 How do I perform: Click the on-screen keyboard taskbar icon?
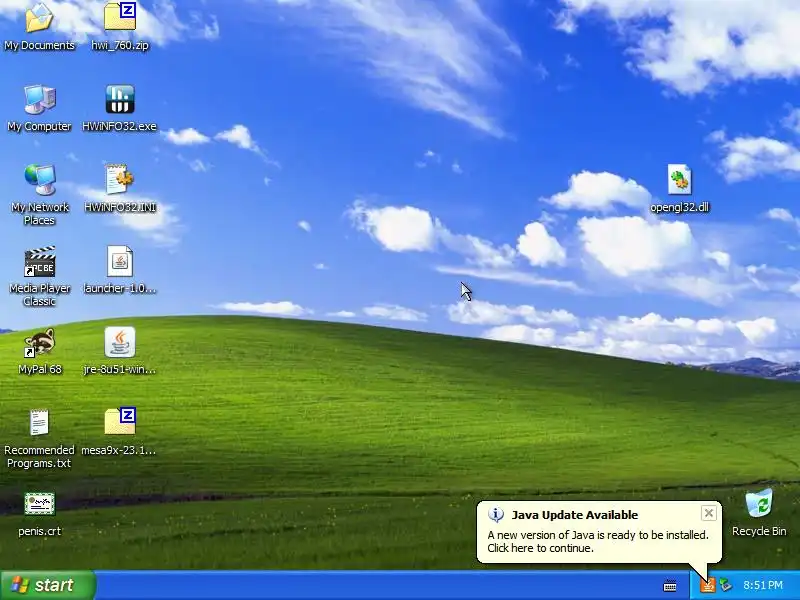point(670,586)
